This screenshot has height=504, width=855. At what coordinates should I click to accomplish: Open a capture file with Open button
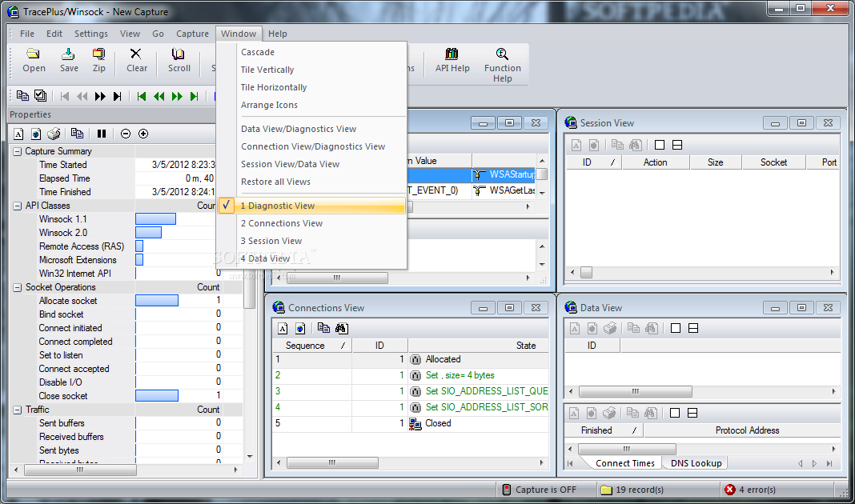pos(34,60)
